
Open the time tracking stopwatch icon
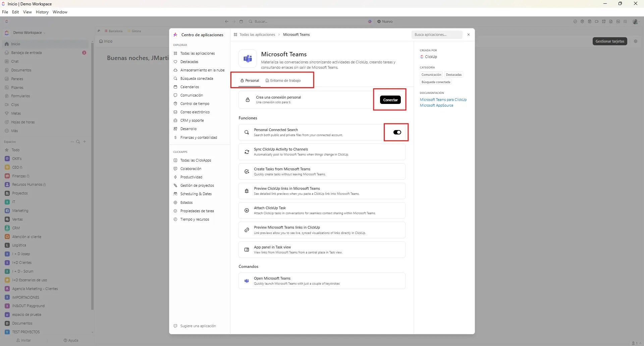point(582,21)
